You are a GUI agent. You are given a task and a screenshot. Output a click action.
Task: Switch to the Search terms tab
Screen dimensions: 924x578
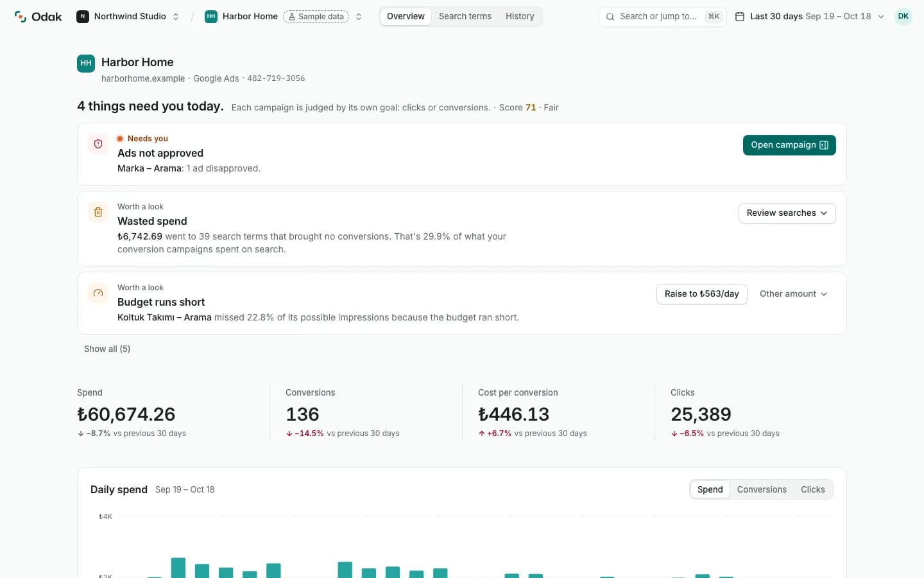(465, 17)
